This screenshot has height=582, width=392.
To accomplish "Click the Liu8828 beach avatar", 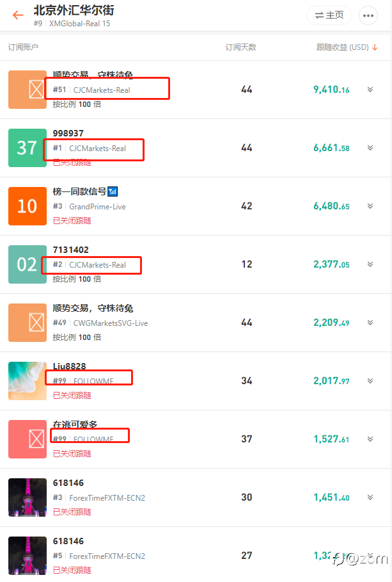I will click(x=27, y=381).
